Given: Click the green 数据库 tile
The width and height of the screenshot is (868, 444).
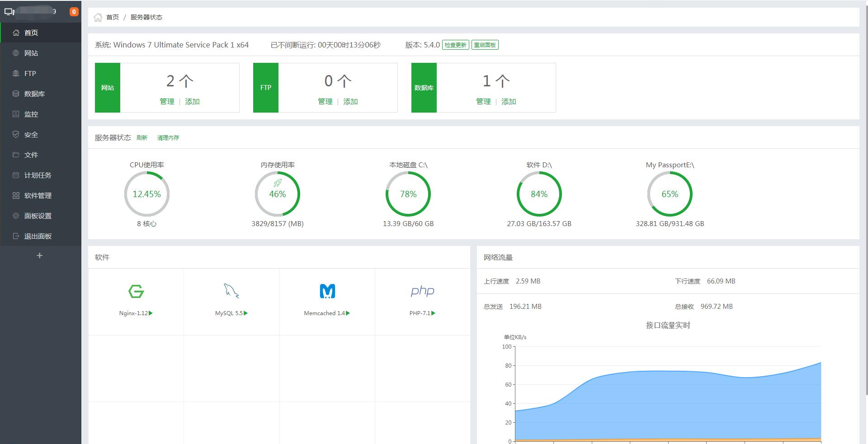Looking at the screenshot, I should [x=424, y=88].
